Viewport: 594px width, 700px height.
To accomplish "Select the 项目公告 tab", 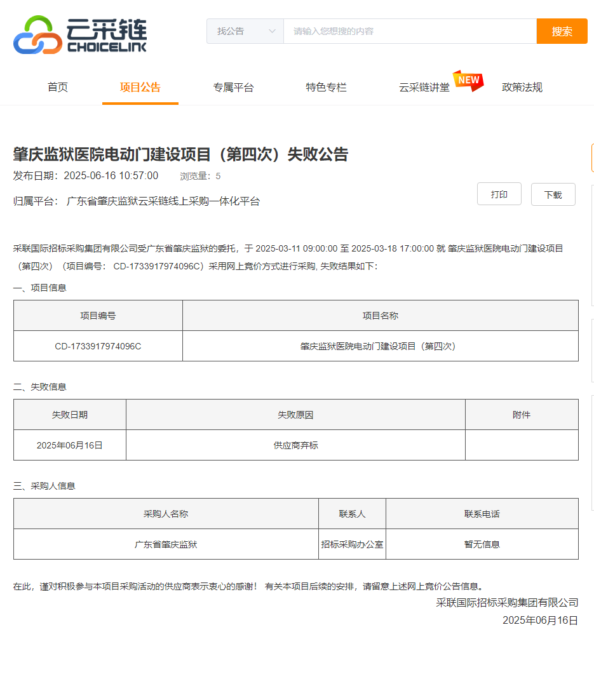I will pos(140,87).
